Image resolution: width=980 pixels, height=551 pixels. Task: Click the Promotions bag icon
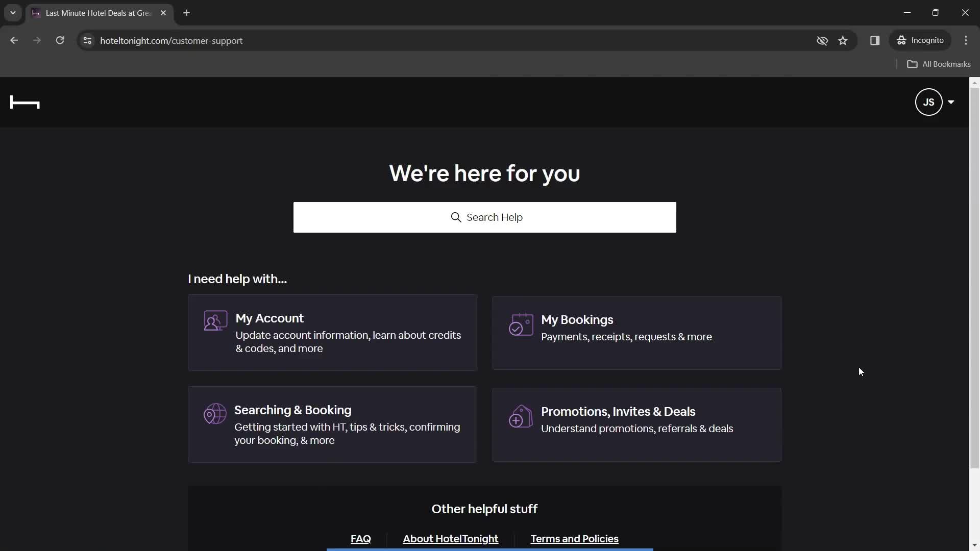(521, 416)
